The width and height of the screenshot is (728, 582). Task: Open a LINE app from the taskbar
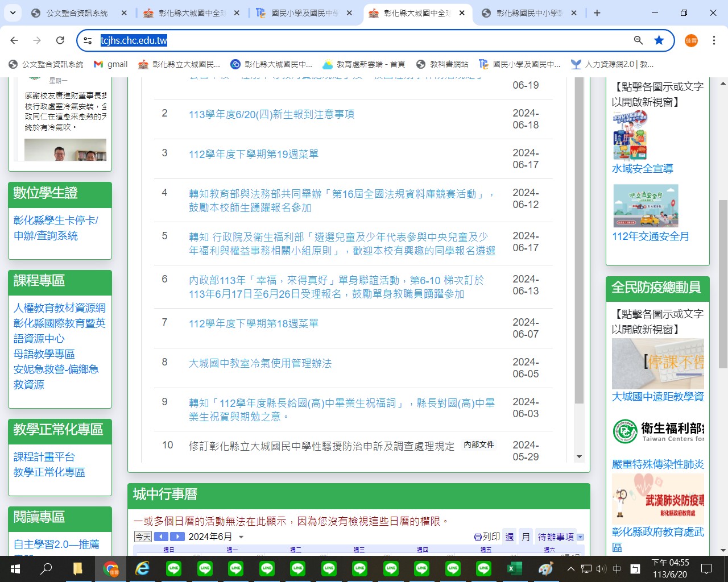[173, 568]
